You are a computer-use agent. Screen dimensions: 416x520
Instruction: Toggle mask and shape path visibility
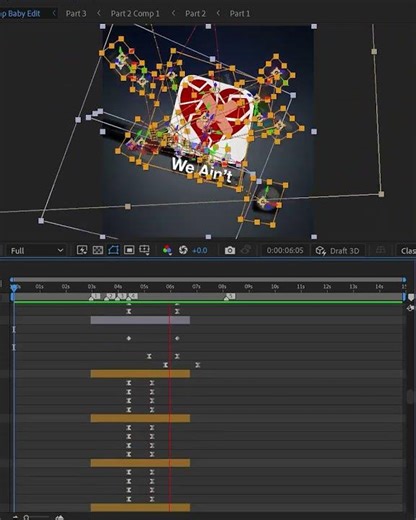pyautogui.click(x=113, y=250)
